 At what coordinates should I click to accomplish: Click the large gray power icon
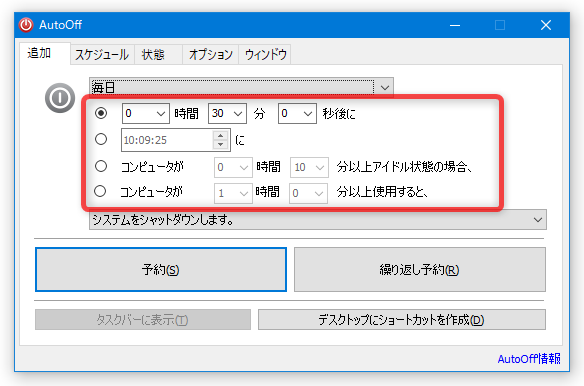point(60,98)
